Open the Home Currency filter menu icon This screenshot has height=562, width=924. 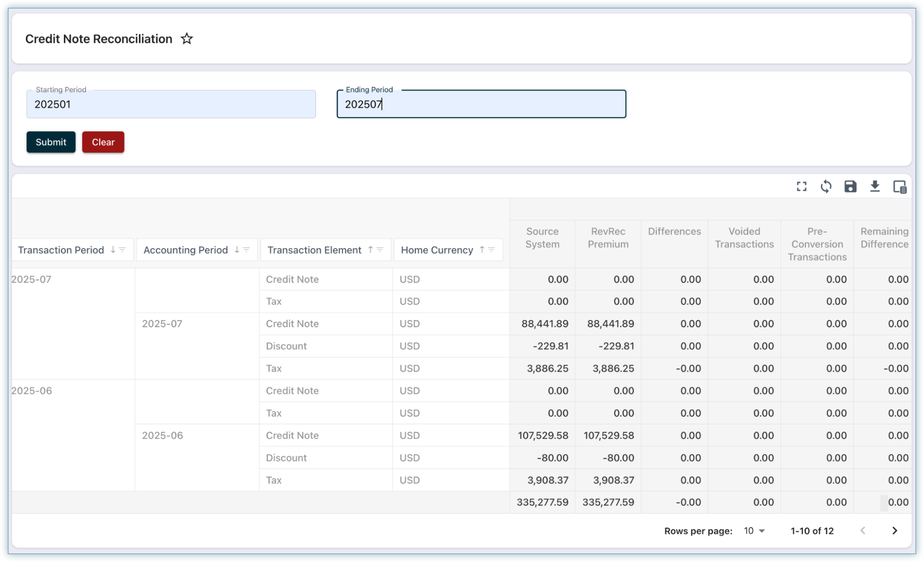(491, 250)
